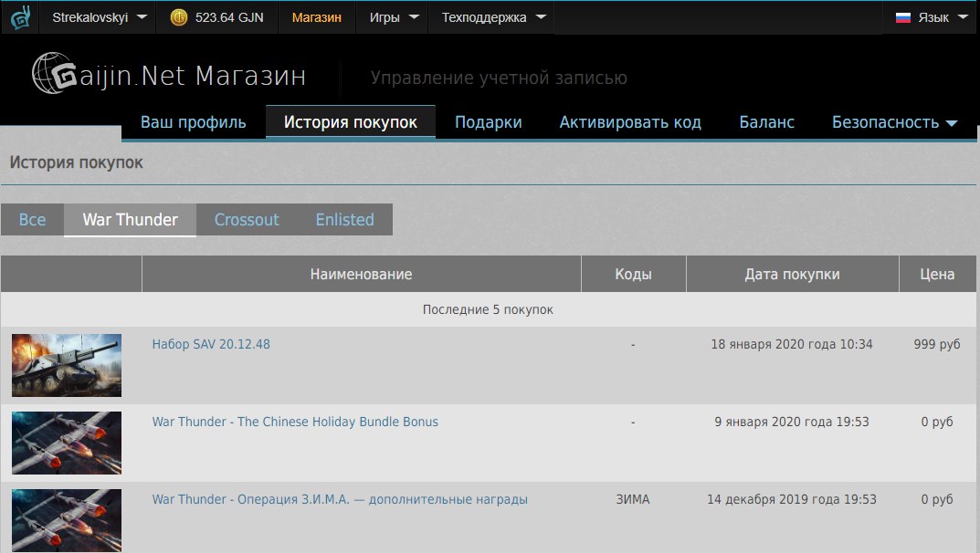The width and height of the screenshot is (980, 553).
Task: Select the Enlisted filter tab
Action: 345,220
